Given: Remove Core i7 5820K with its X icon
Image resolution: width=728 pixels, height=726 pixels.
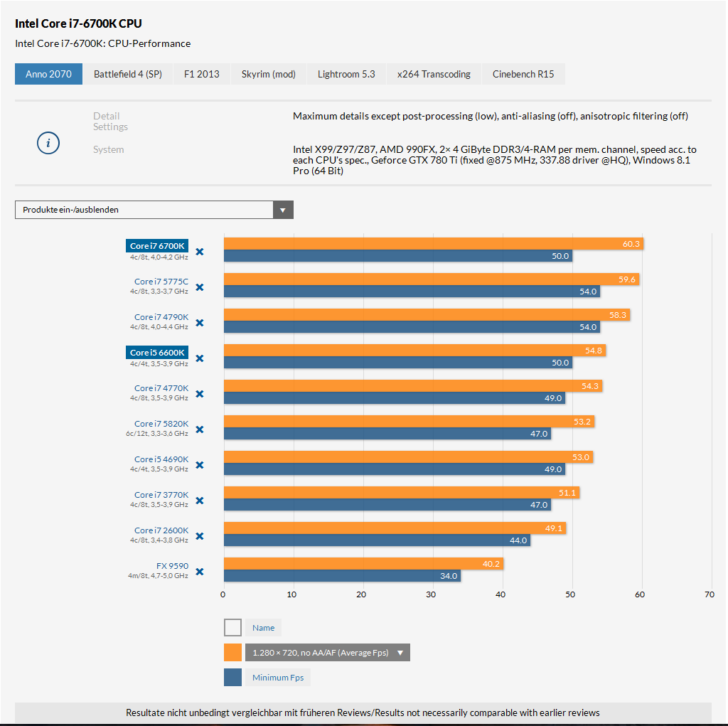Looking at the screenshot, I should coord(200,429).
